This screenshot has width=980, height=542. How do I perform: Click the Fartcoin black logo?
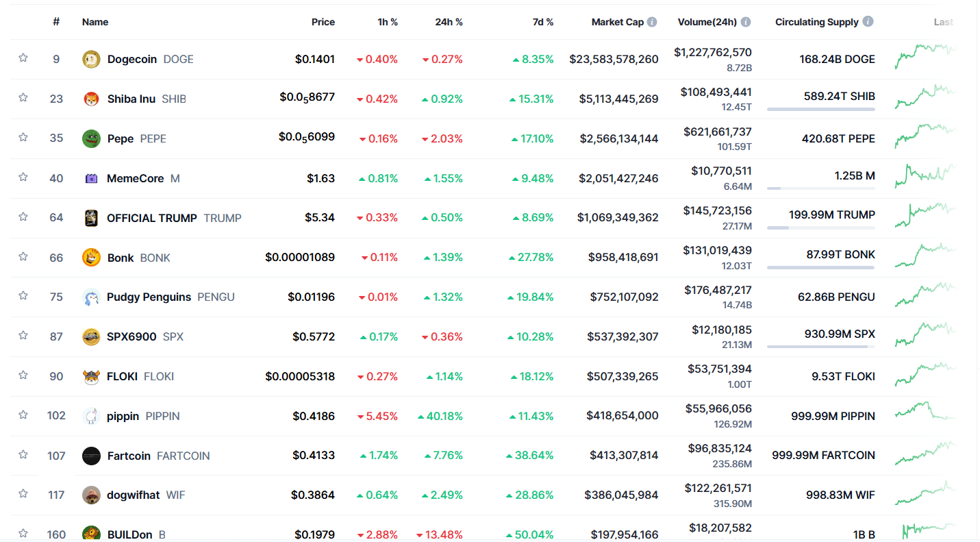[x=91, y=456]
